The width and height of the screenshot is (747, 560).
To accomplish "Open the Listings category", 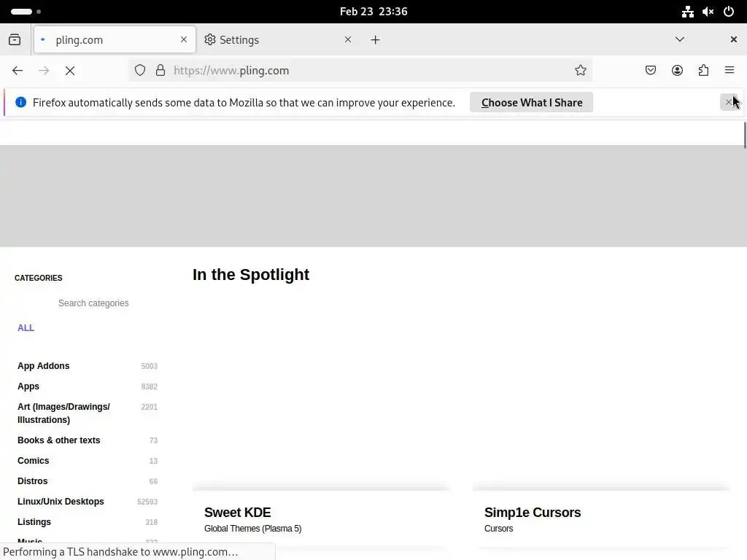I will pyautogui.click(x=34, y=522).
